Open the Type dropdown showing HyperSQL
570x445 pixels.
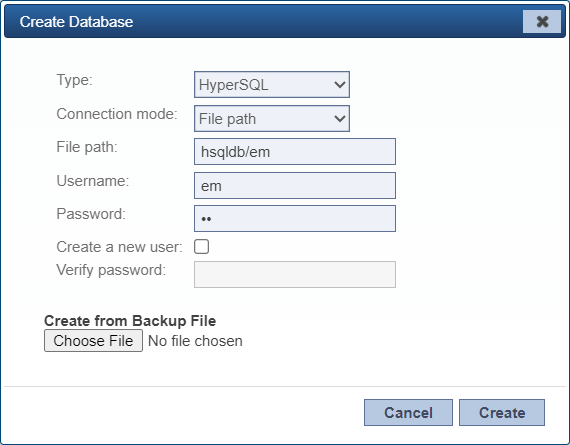272,84
